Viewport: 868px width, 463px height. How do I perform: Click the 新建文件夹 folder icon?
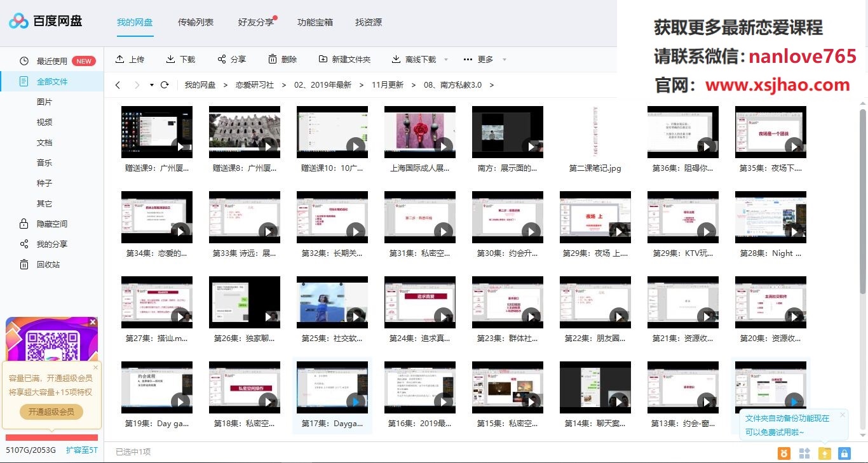pyautogui.click(x=323, y=59)
